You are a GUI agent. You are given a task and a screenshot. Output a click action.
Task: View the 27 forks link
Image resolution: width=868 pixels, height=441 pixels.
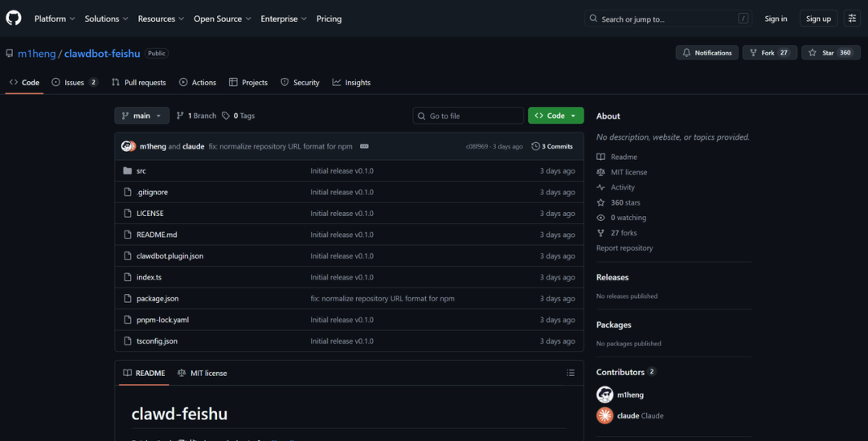point(616,234)
